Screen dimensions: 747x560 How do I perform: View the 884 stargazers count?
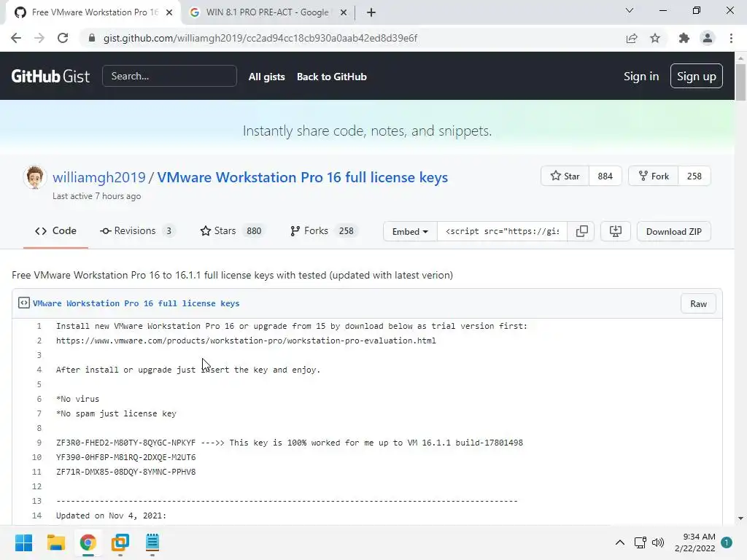click(x=605, y=176)
